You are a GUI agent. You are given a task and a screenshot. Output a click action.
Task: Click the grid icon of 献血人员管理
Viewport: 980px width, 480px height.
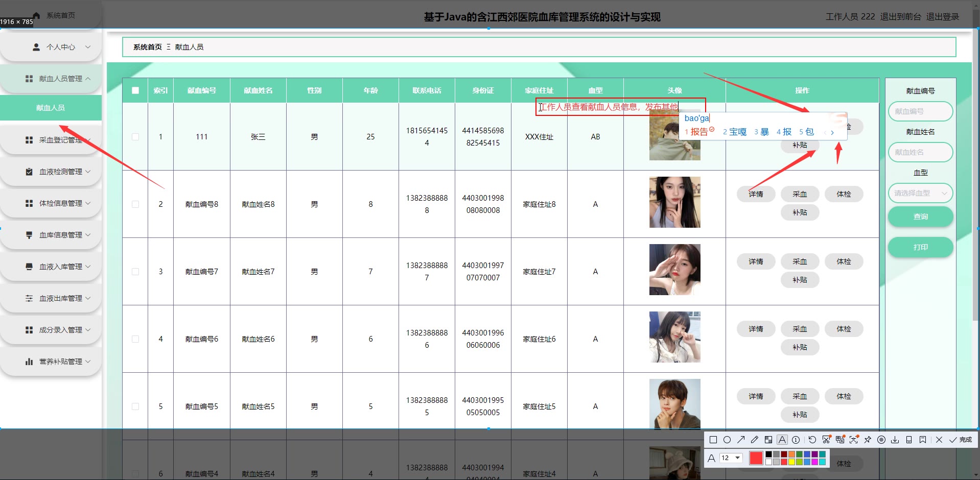[29, 79]
